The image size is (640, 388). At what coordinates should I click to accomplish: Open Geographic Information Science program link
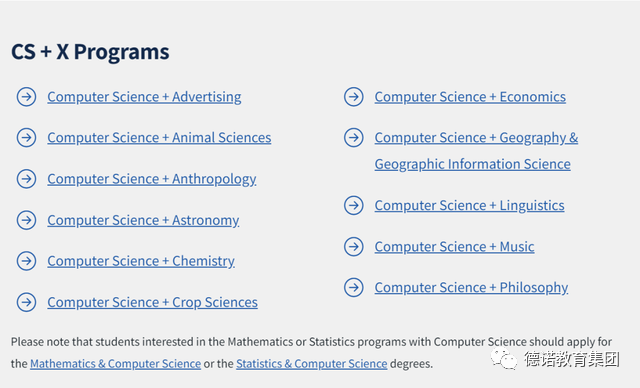click(x=473, y=164)
